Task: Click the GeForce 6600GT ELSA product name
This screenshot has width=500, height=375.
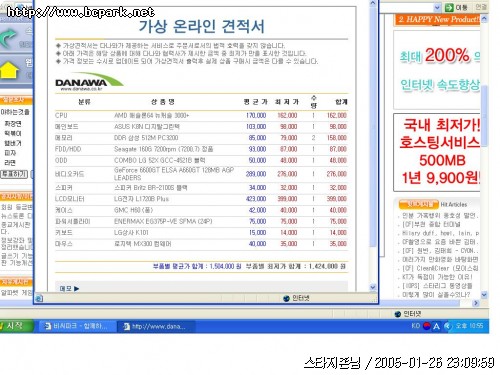Action: point(174,174)
